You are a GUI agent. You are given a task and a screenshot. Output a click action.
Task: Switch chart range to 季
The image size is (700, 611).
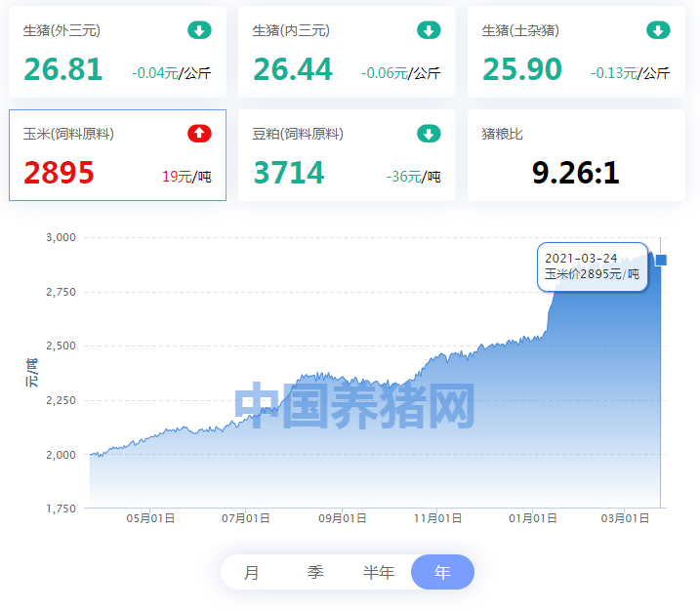315,572
